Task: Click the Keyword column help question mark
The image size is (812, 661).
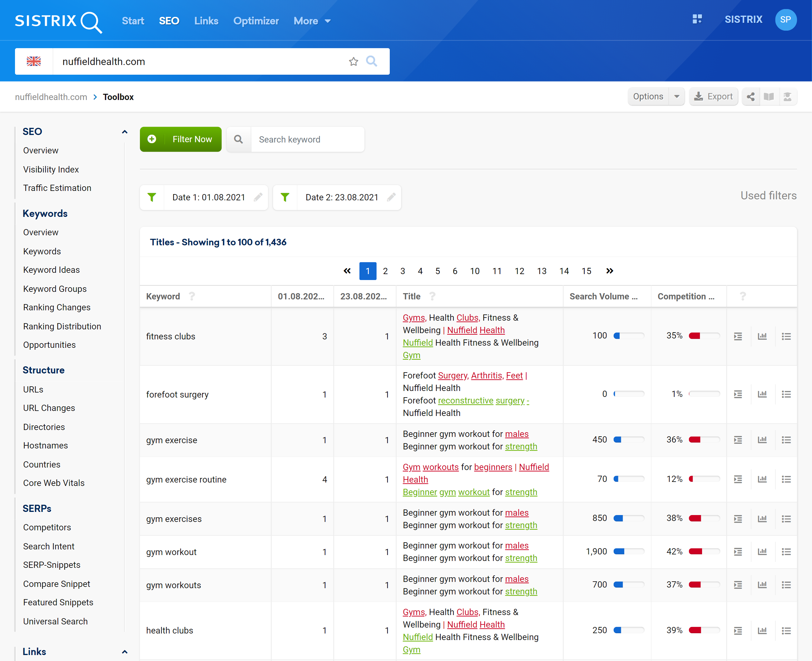Action: tap(192, 296)
